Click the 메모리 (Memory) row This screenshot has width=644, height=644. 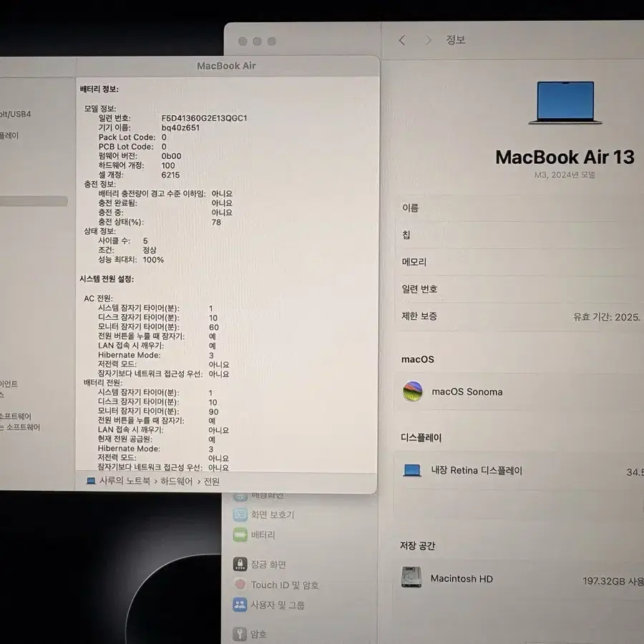click(519, 262)
